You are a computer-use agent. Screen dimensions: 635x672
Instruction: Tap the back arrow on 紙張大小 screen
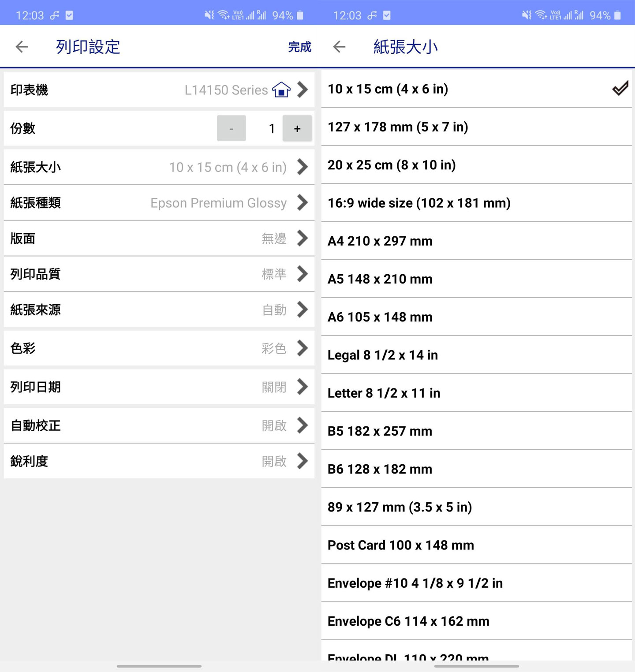tap(339, 46)
